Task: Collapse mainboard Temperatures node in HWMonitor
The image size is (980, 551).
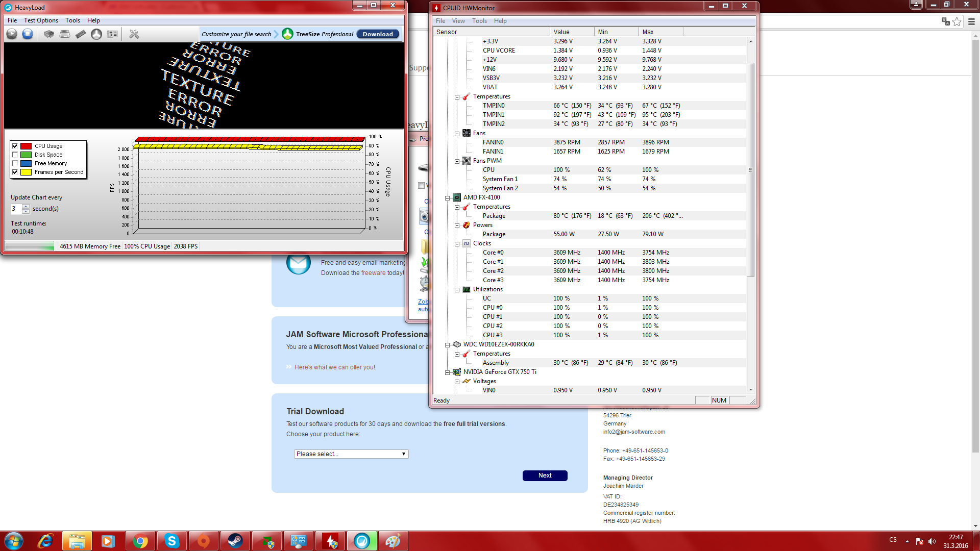Action: 457,96
